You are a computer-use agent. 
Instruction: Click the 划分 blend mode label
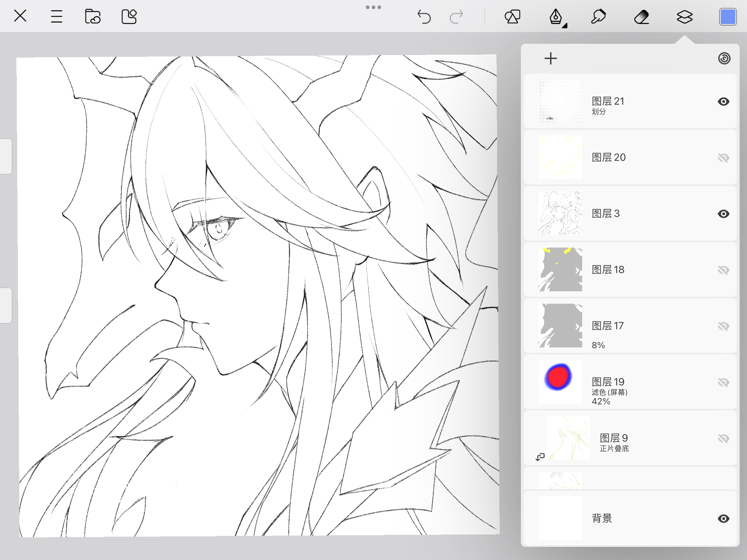tap(599, 112)
